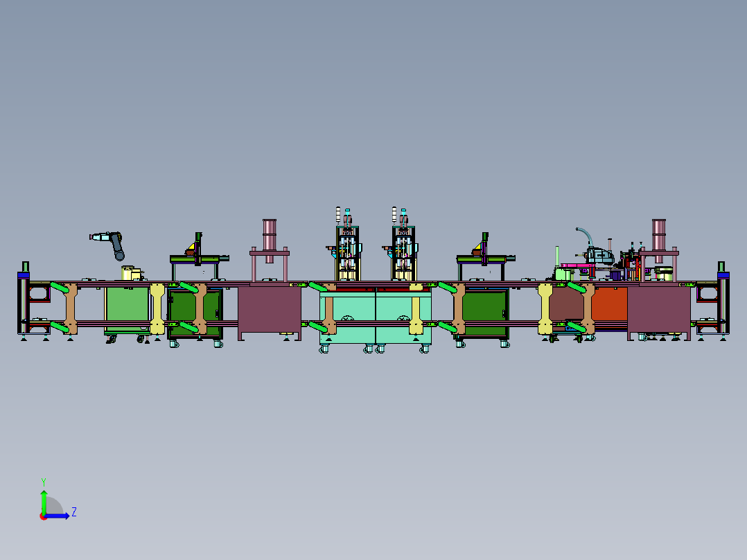Select the yellow container beside the robot
Image resolution: width=747 pixels, height=560 pixels.
click(x=131, y=273)
